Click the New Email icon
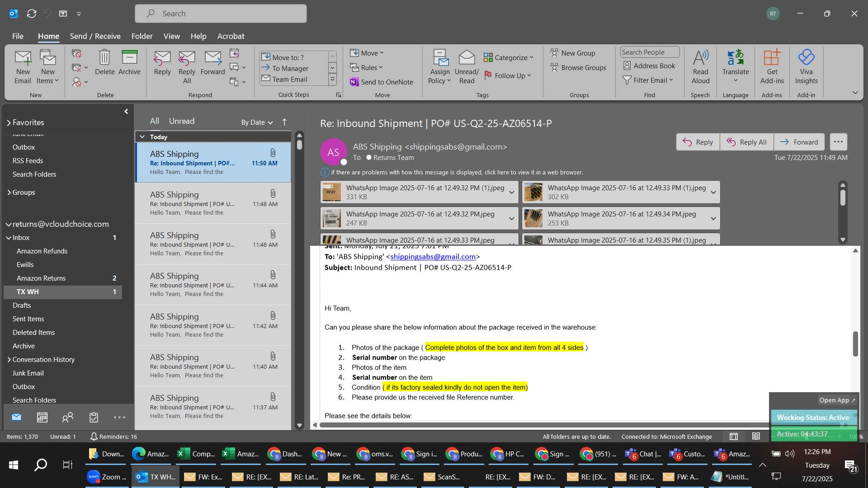The width and height of the screenshot is (868, 488). click(x=23, y=67)
